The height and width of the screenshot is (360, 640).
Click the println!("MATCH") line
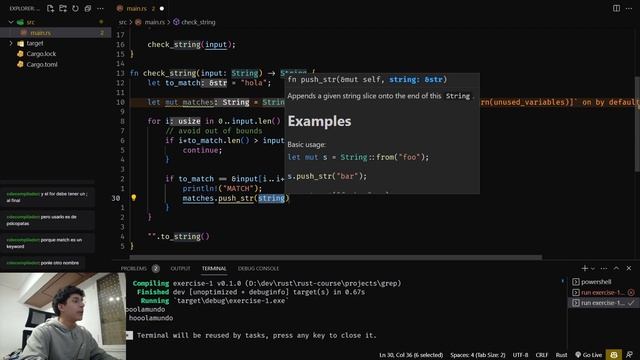tap(222, 188)
